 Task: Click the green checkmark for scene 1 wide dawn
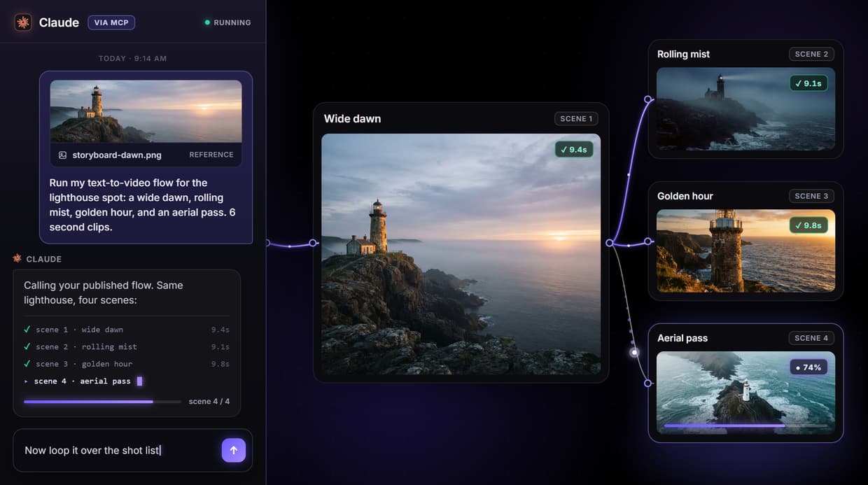(x=27, y=329)
